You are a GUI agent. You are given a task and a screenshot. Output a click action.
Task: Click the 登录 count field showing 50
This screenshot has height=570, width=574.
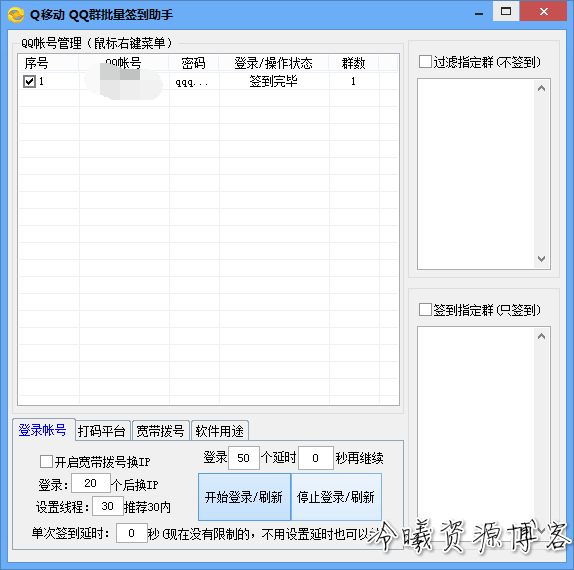click(244, 458)
